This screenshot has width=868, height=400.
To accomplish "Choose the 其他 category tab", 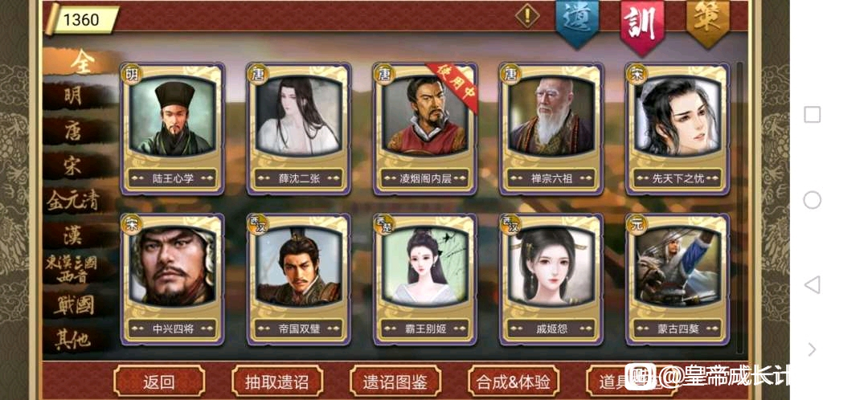I will pos(73,339).
